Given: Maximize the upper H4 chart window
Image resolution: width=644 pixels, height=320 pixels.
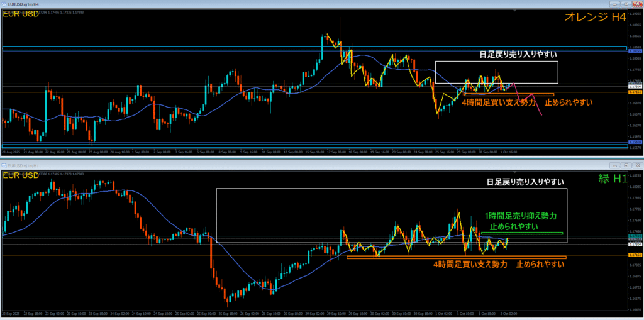Looking at the screenshot, I should click(x=628, y=4).
